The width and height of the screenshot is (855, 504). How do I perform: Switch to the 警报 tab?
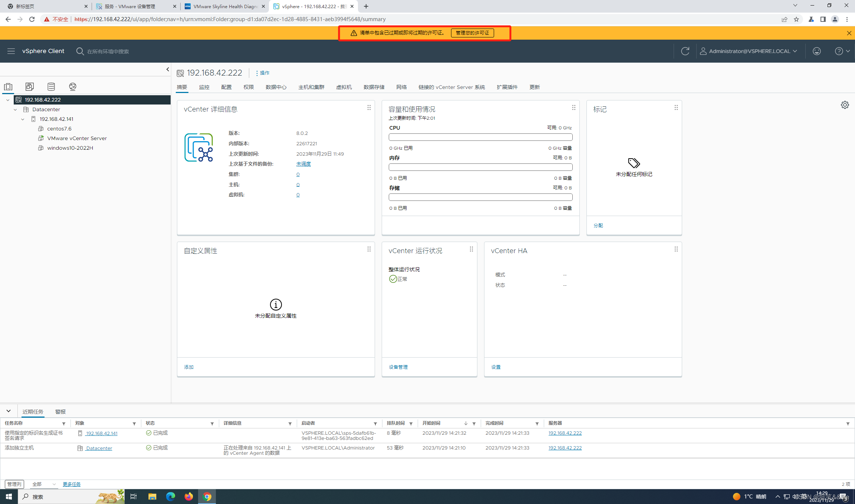(x=60, y=412)
